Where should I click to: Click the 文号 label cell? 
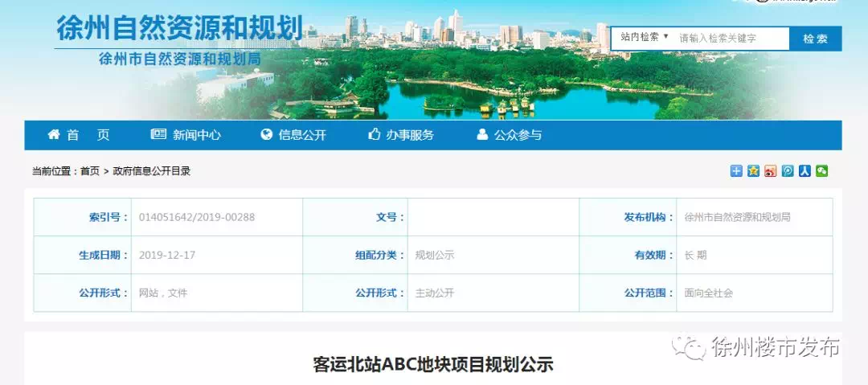point(355,217)
